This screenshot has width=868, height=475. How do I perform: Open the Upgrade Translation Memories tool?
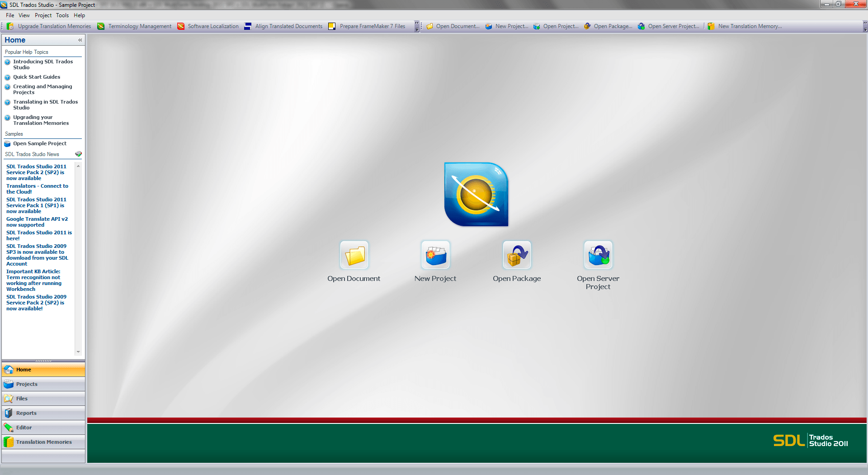[x=49, y=26]
